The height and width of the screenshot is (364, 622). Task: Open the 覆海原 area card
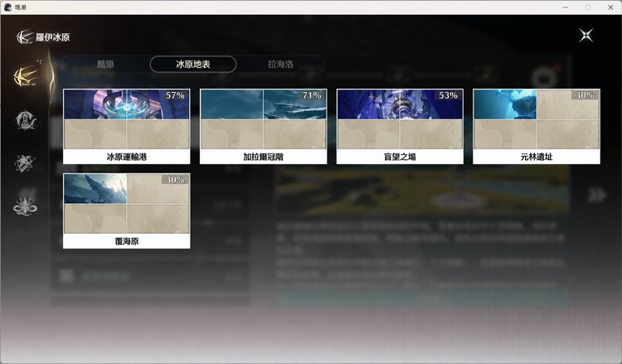tap(127, 211)
